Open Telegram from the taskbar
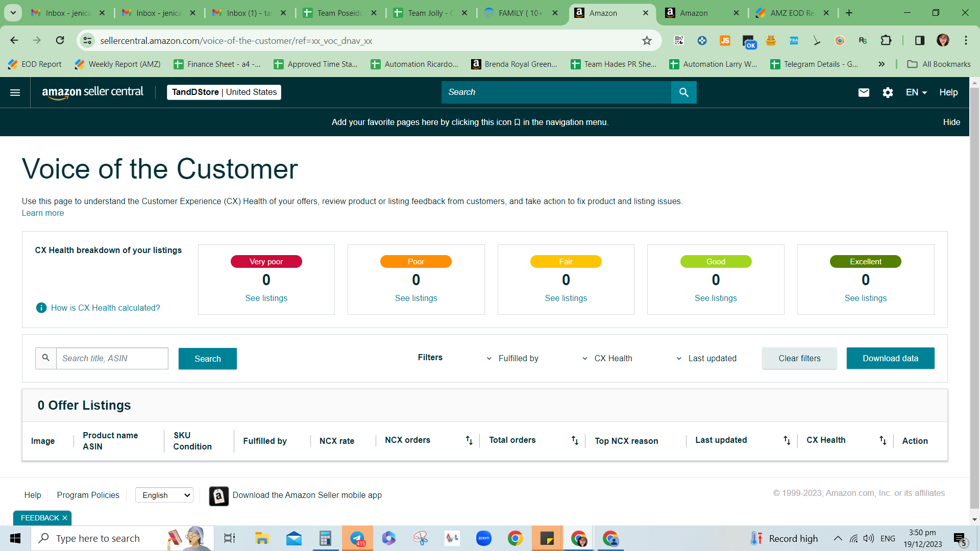The width and height of the screenshot is (980, 551). pos(357,538)
